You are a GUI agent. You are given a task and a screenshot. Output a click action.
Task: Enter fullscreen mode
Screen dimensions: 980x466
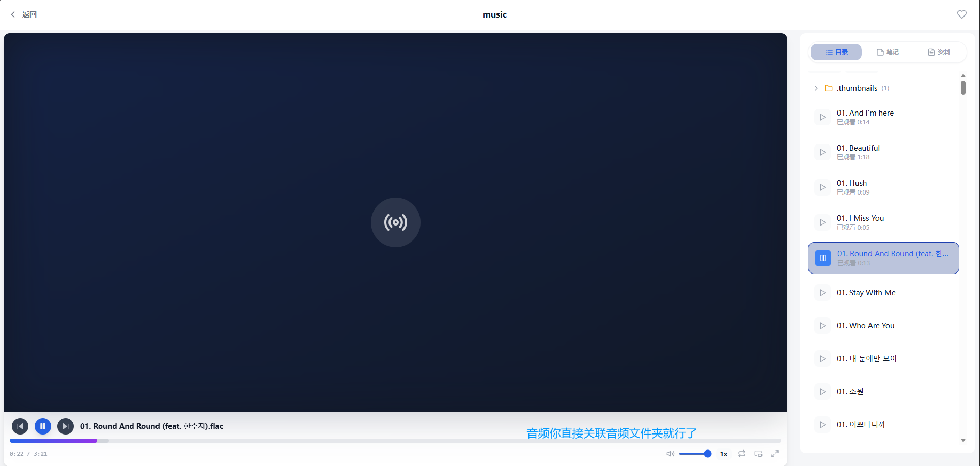(774, 454)
